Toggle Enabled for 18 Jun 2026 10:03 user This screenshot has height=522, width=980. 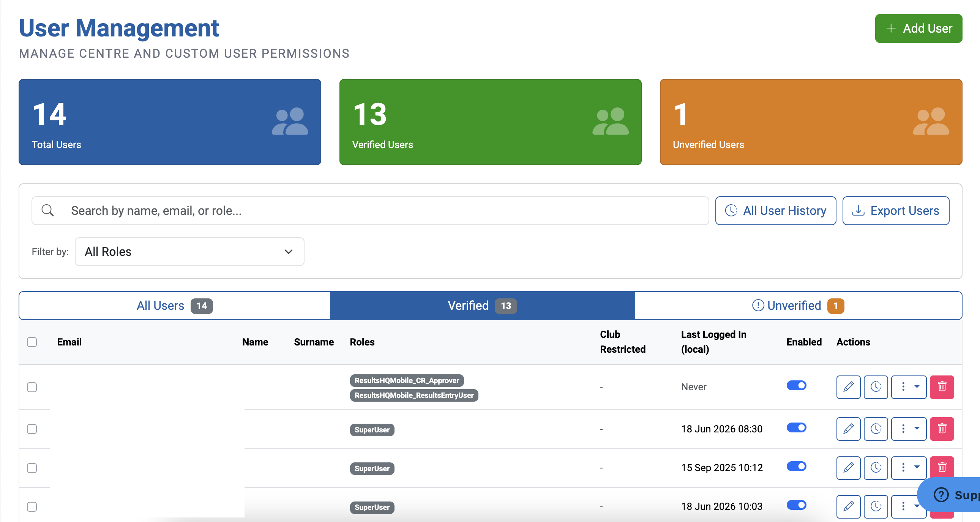pos(796,505)
